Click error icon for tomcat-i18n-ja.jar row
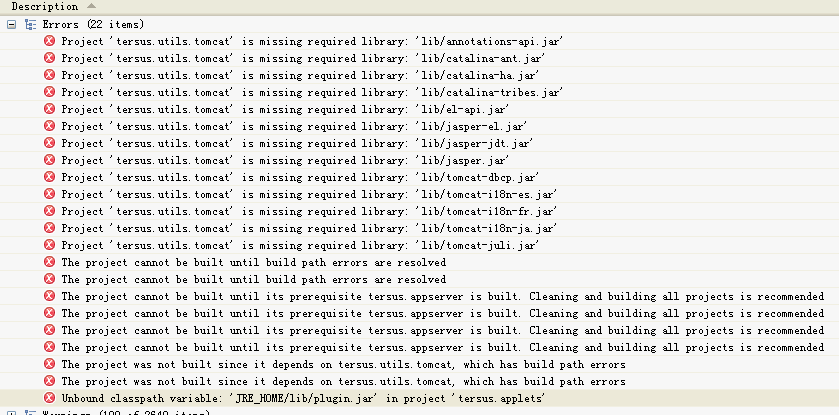Screen dimensions: 839x415 tap(50, 227)
